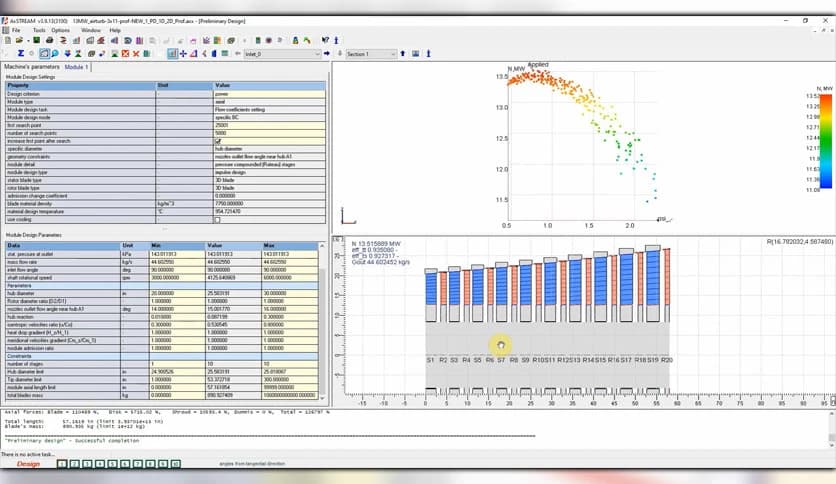The width and height of the screenshot is (836, 484).
Task: Click the New project page icon
Action: 8,41
